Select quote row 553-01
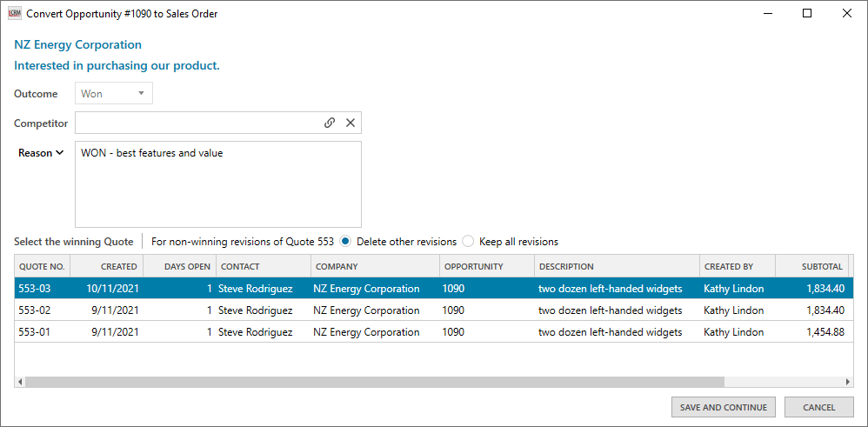The width and height of the screenshot is (868, 427). click(434, 331)
